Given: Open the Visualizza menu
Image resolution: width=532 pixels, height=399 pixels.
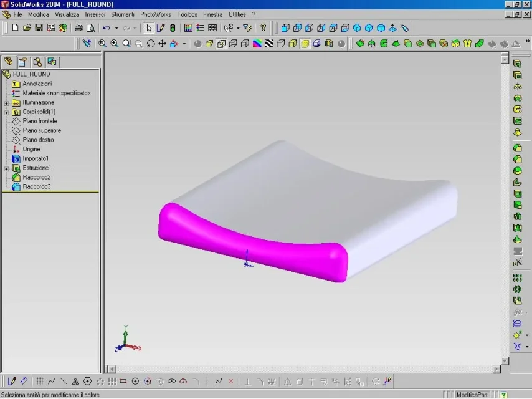Looking at the screenshot, I should (67, 14).
